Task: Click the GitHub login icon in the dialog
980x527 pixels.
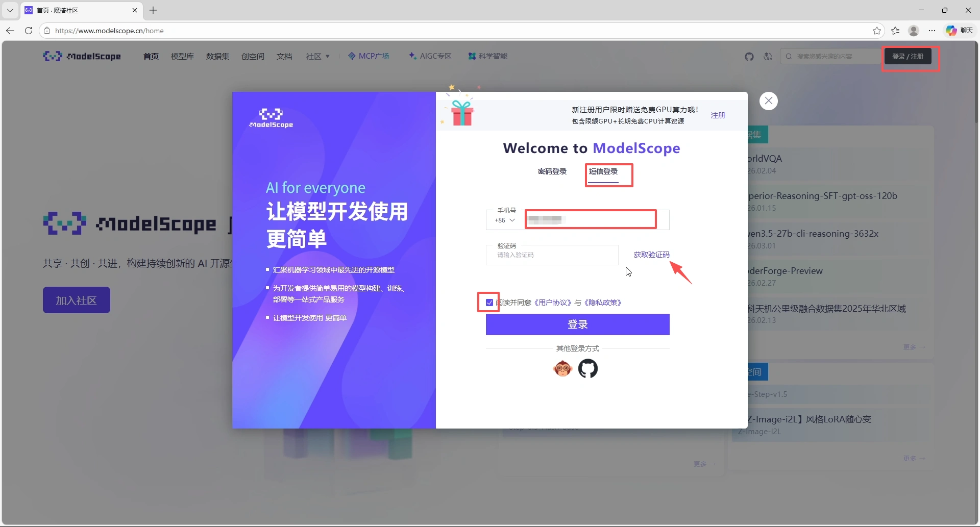Action: pos(587,368)
